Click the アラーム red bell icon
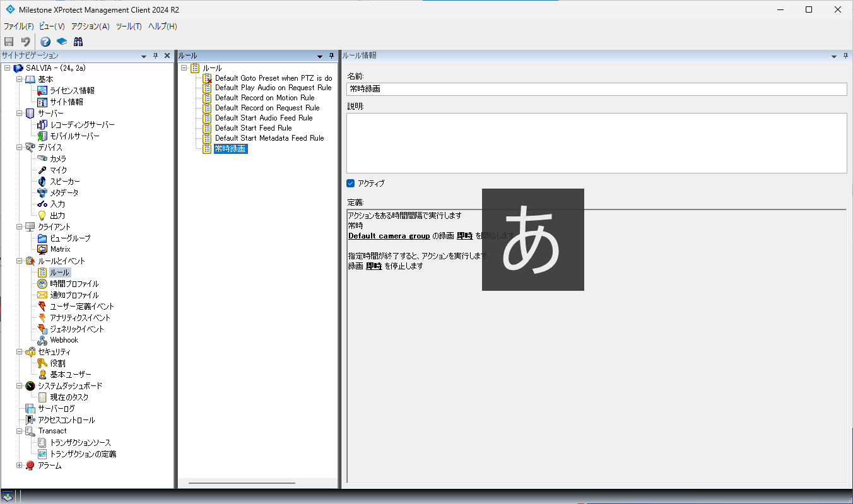 pyautogui.click(x=30, y=466)
